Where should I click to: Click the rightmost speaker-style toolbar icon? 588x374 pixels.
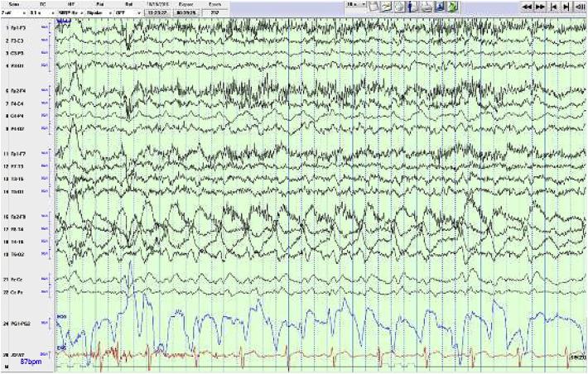point(579,7)
